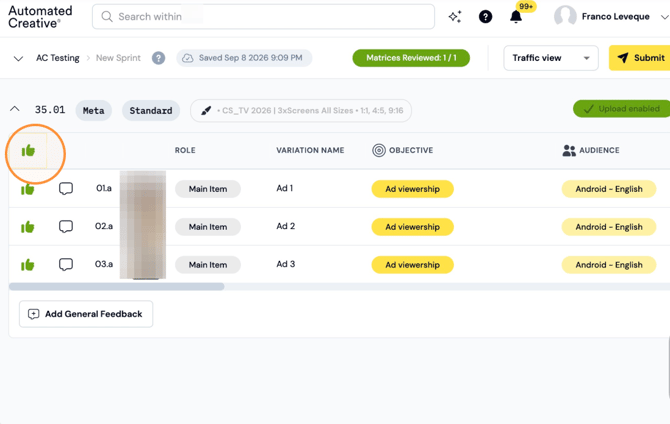Click the Standard tag
The height and width of the screenshot is (424, 670).
click(151, 111)
